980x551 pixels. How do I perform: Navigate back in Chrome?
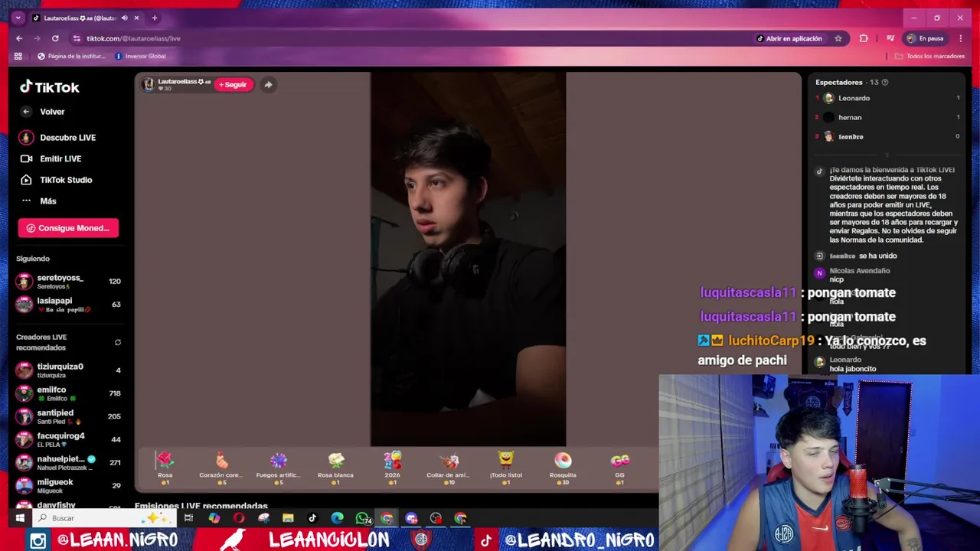coord(19,38)
